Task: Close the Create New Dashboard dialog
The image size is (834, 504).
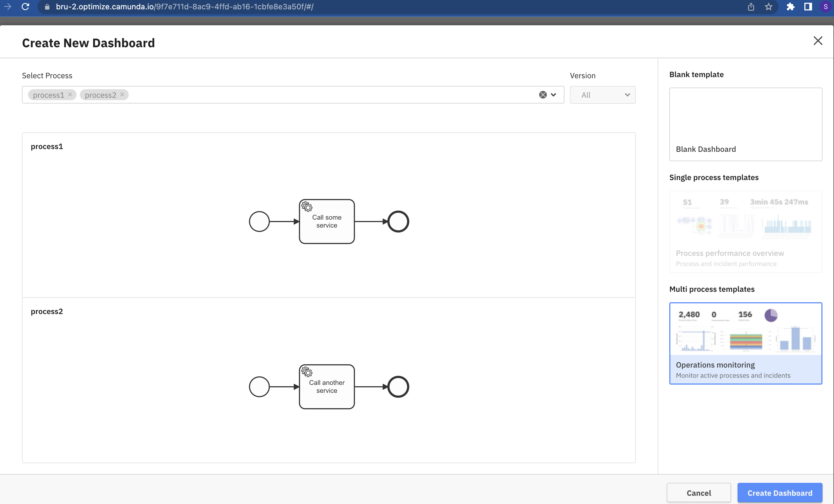Action: 818,41
